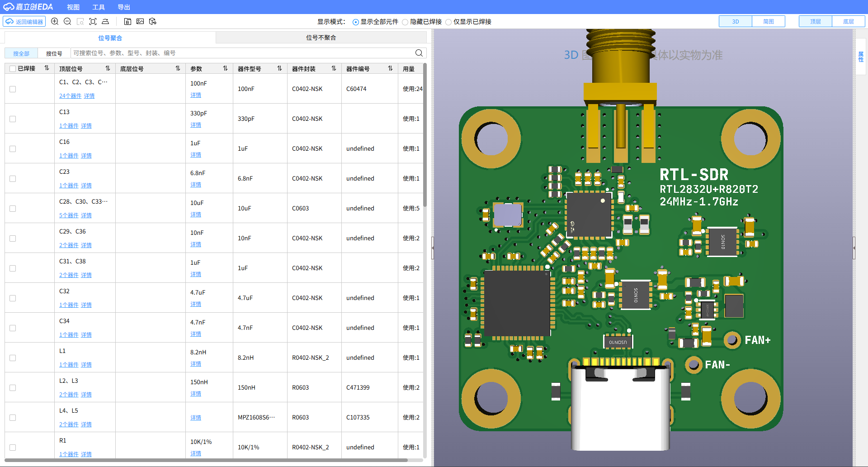This screenshot has height=467, width=868.
Task: Switch to 位号不聚合 tab
Action: pos(321,38)
